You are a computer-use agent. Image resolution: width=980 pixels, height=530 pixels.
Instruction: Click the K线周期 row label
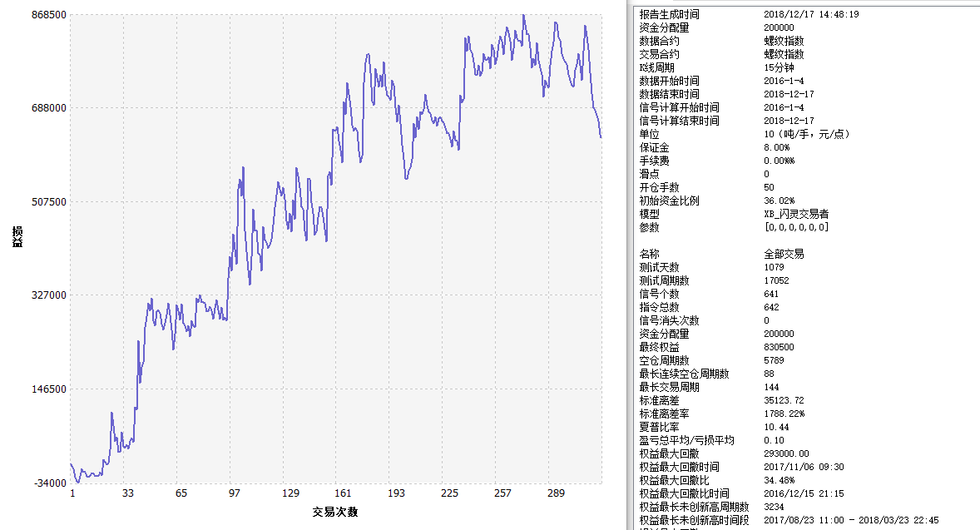click(x=657, y=67)
